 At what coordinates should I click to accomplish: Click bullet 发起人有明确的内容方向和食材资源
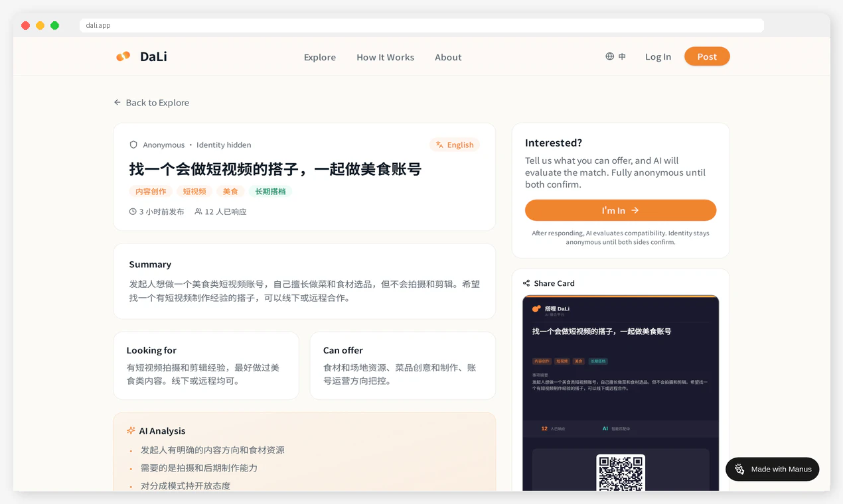pos(212,450)
